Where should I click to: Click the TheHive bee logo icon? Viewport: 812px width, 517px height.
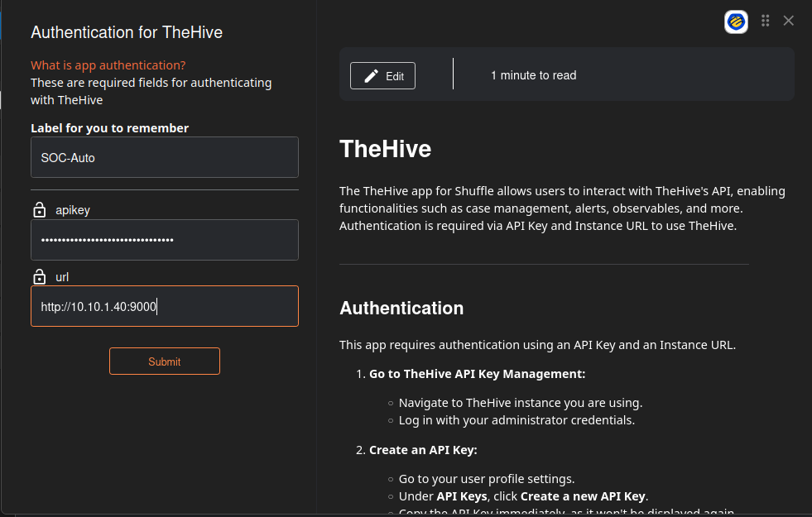click(736, 22)
